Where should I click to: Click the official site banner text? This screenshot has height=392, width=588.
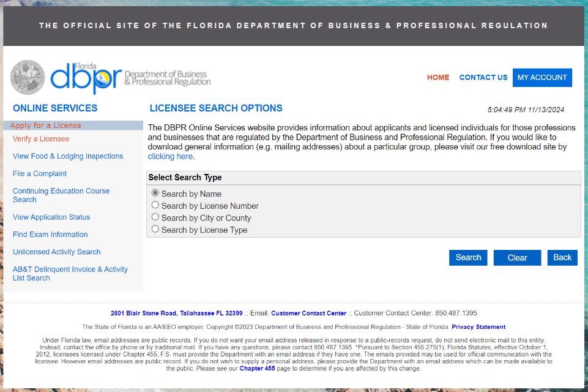point(294,26)
